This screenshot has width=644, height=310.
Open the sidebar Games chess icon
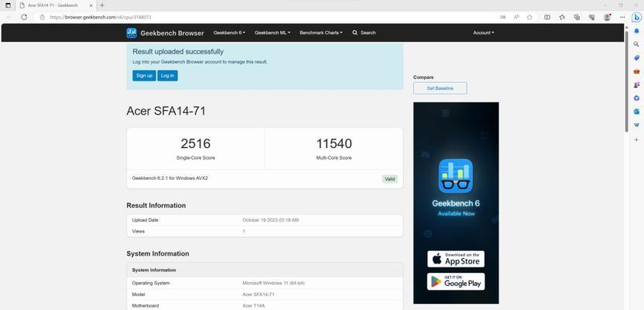[636, 84]
